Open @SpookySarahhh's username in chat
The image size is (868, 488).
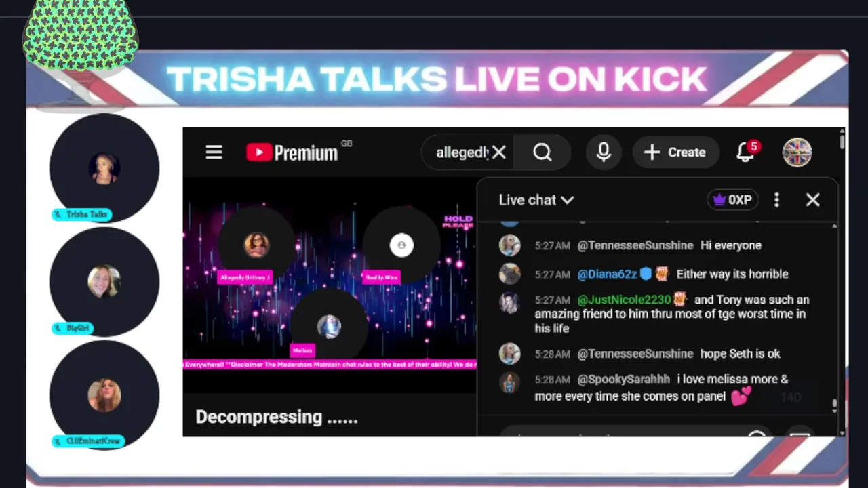[x=623, y=380]
